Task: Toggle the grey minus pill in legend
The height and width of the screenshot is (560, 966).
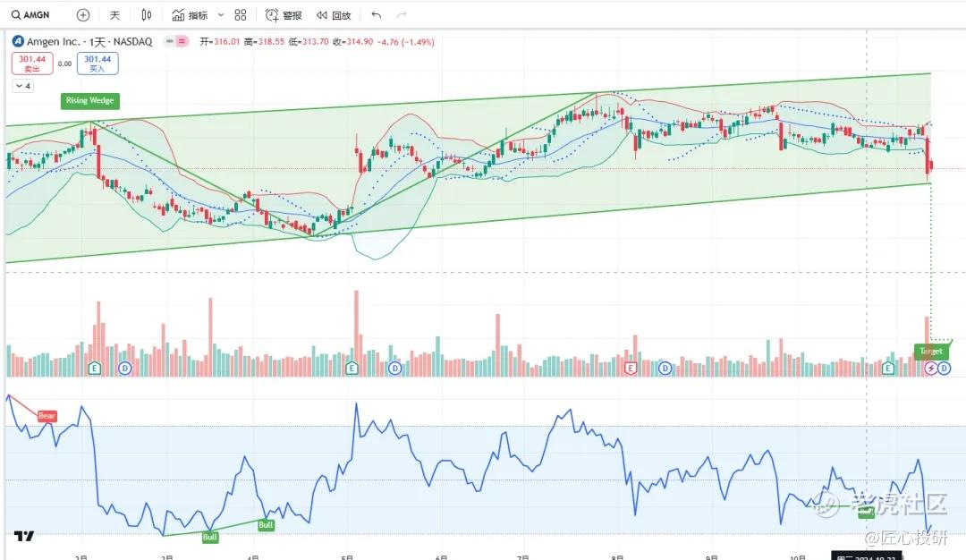Action: coord(169,41)
